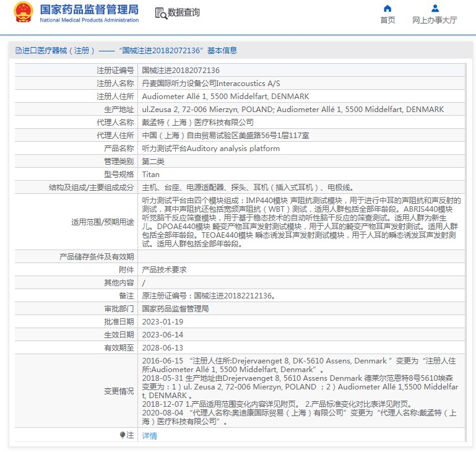Click the 网上办事大厅 text link
The width and height of the screenshot is (476, 452).
pyautogui.click(x=435, y=20)
